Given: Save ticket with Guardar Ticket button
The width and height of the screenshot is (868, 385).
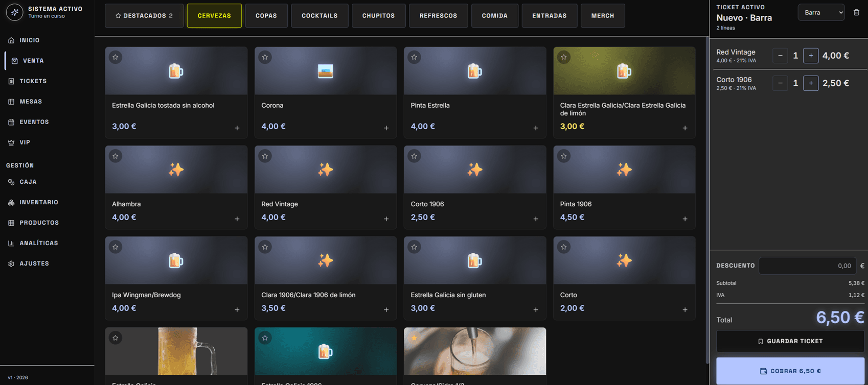Looking at the screenshot, I should click(x=790, y=341).
